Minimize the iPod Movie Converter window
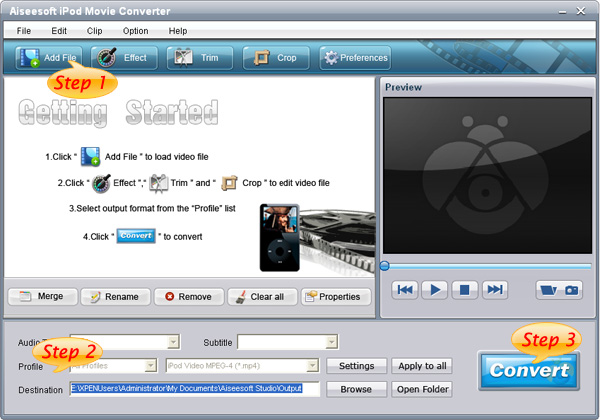The height and width of the screenshot is (420, 600). click(x=562, y=11)
